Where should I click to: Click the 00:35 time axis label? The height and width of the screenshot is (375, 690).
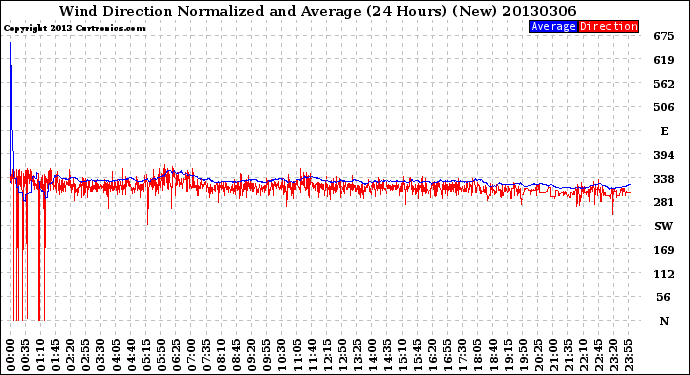click(26, 355)
